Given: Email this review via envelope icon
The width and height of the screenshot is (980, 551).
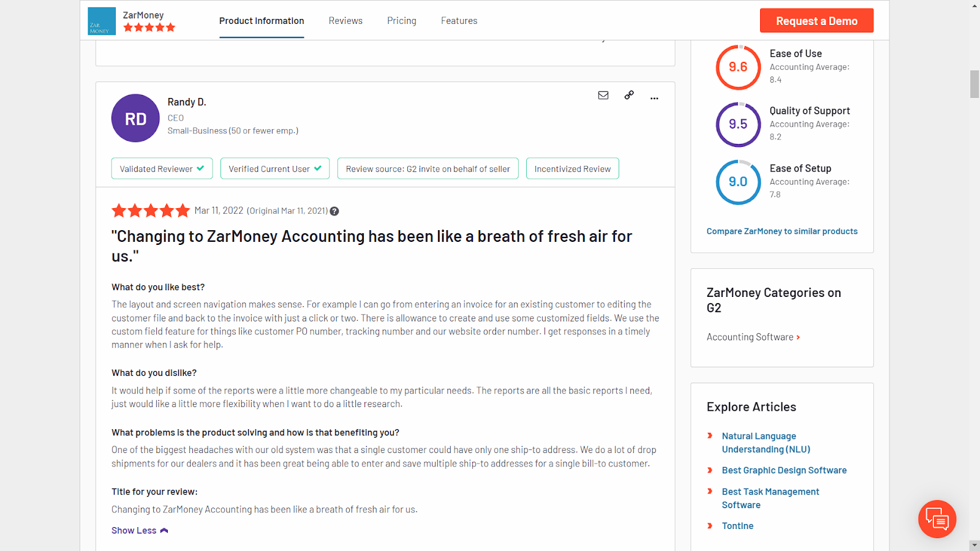Looking at the screenshot, I should coord(603,96).
